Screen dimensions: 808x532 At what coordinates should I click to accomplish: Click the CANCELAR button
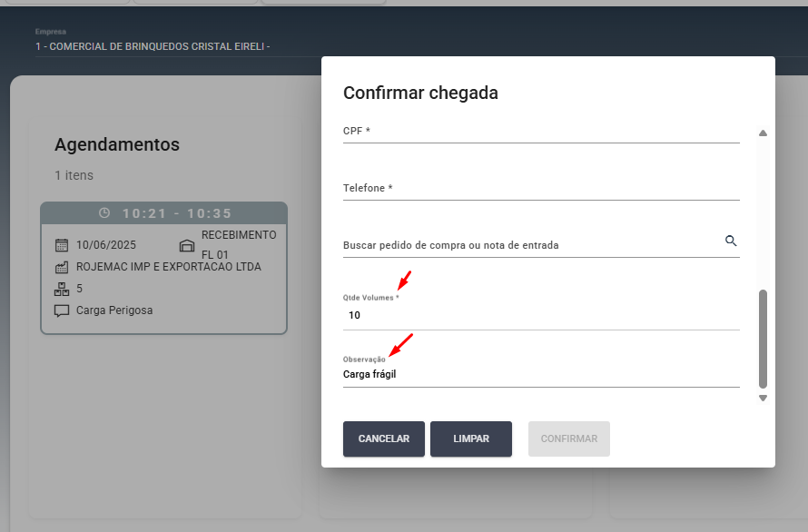pos(384,438)
